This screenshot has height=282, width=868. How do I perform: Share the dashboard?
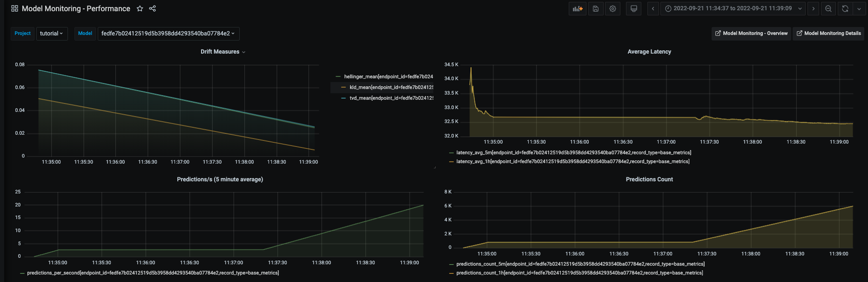[x=152, y=8]
